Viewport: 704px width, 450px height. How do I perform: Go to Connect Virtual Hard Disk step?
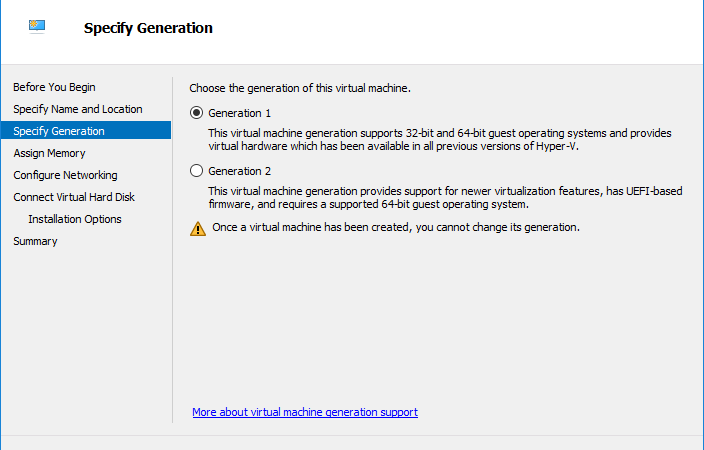74,197
